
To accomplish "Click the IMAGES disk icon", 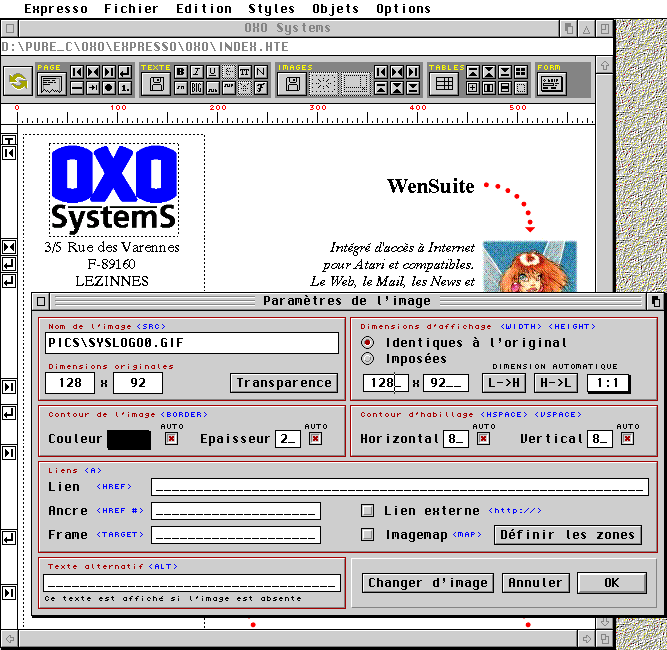I will [x=293, y=84].
